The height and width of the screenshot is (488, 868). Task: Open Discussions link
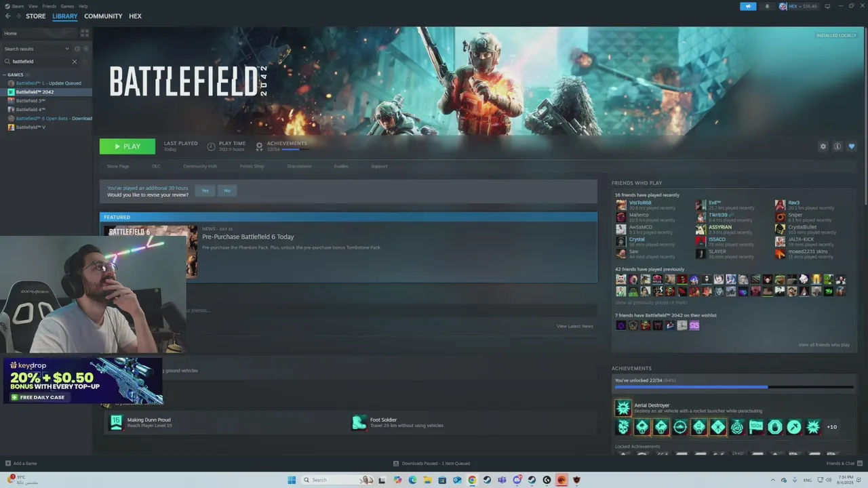[x=299, y=166]
